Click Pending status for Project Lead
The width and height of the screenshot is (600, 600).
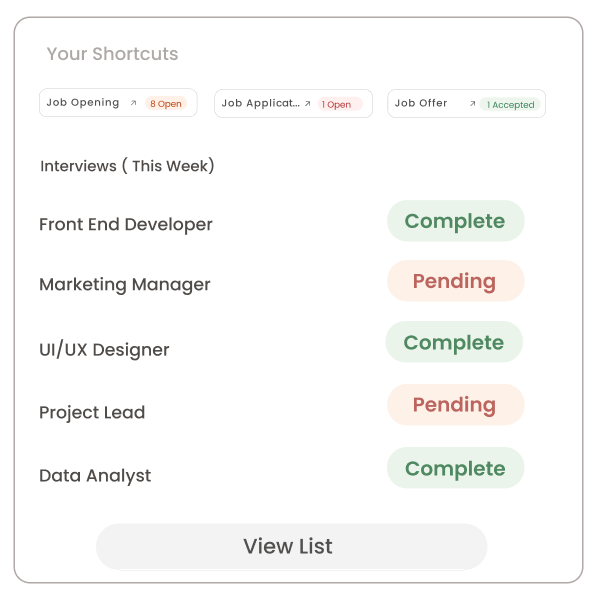[455, 405]
